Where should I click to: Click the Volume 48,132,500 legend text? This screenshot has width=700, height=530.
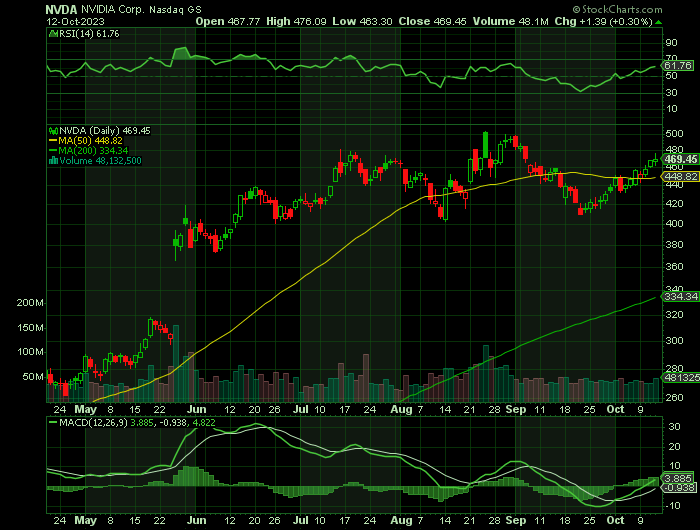point(100,161)
